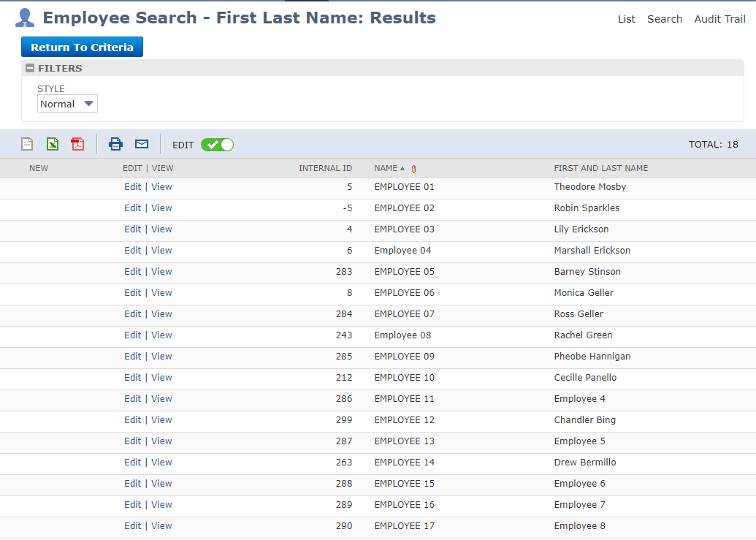Collapse the FILTERS section minus icon
The image size is (756, 540).
coord(30,68)
